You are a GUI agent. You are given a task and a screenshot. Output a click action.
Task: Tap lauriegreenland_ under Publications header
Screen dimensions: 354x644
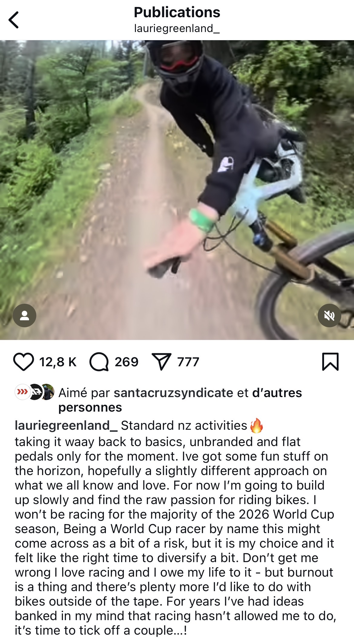click(177, 28)
